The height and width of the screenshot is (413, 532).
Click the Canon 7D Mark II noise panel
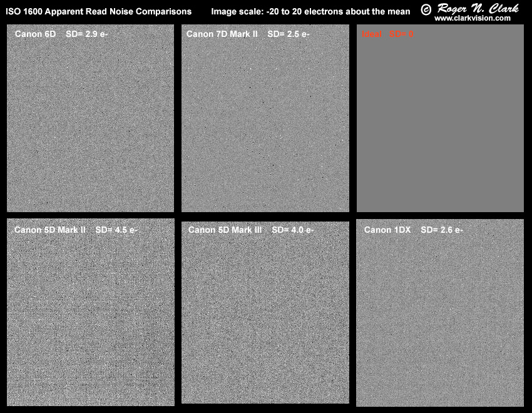[265, 125]
